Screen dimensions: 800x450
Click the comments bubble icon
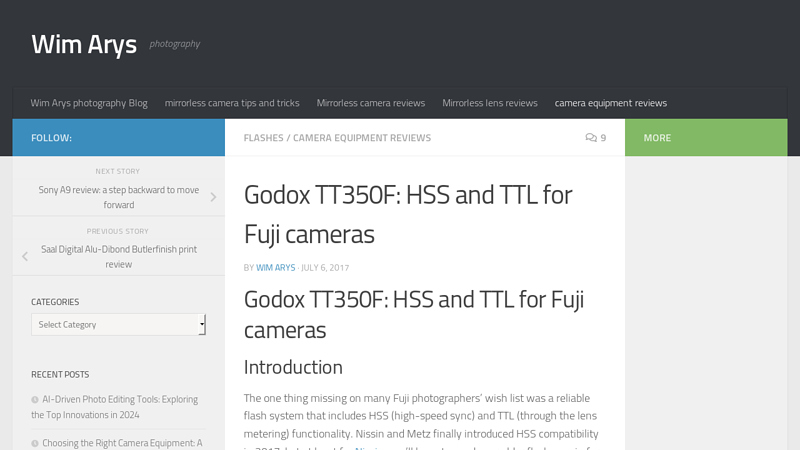pos(591,138)
